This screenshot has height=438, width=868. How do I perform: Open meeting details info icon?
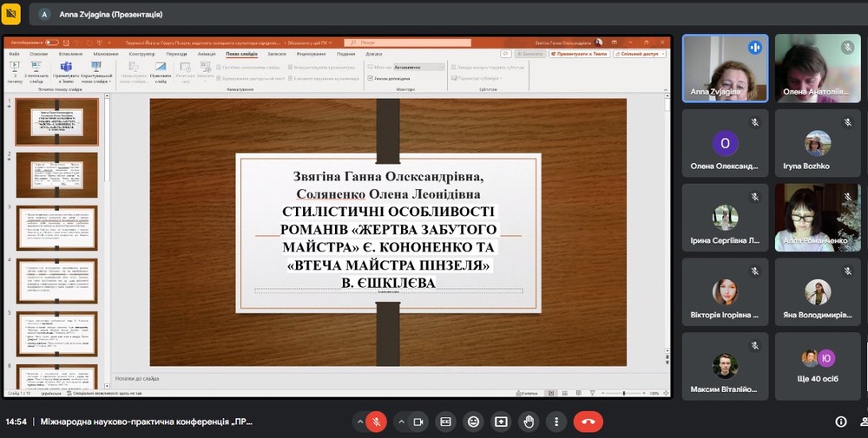click(x=840, y=422)
